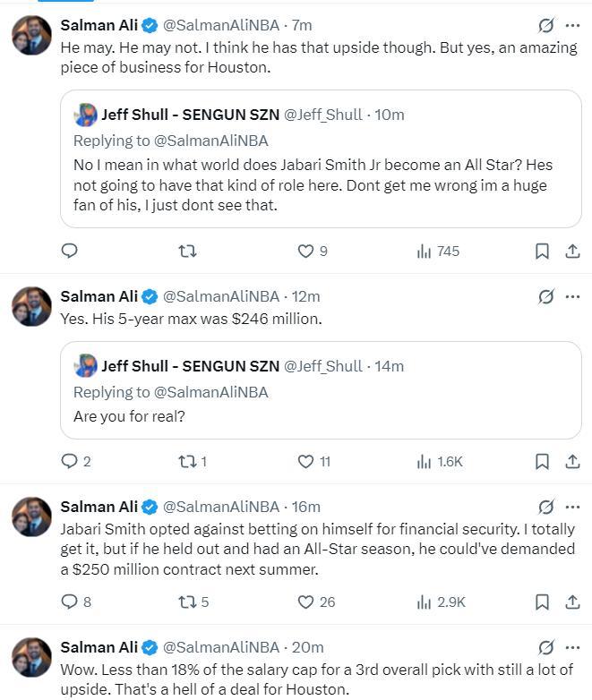Click Grok icon on the 7m tweet
592x700 pixels.
tap(545, 25)
